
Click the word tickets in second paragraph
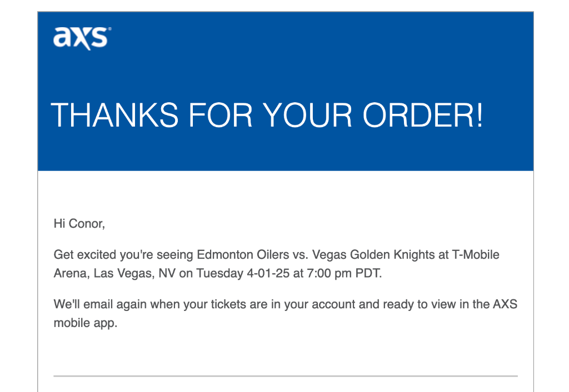coord(228,304)
